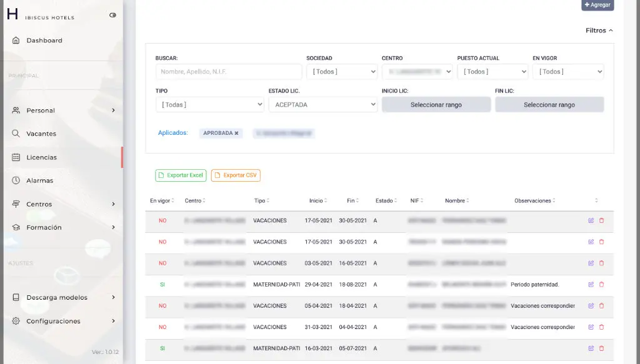Focus the Buscar name search field

[x=229, y=72]
